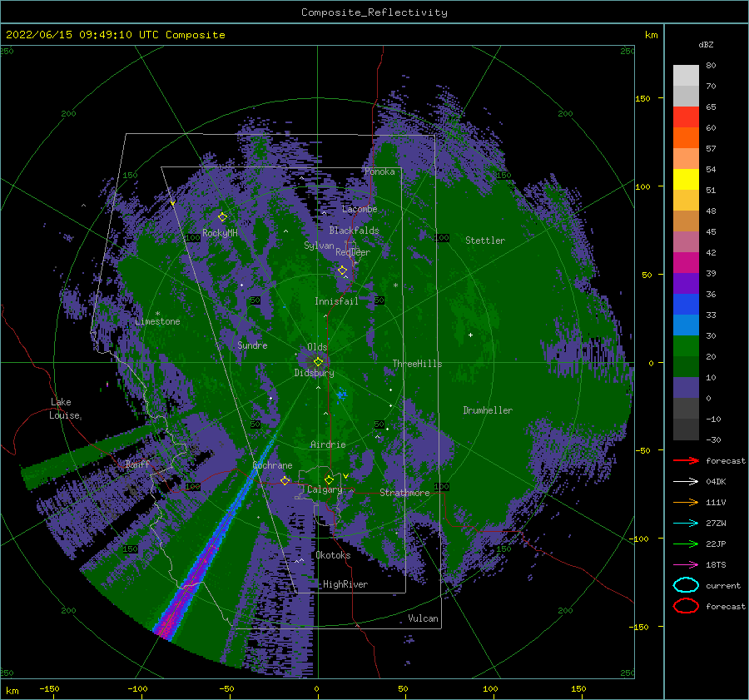The width and height of the screenshot is (749, 700).
Task: Select the green 22JP arrow icon
Action: click(x=686, y=544)
